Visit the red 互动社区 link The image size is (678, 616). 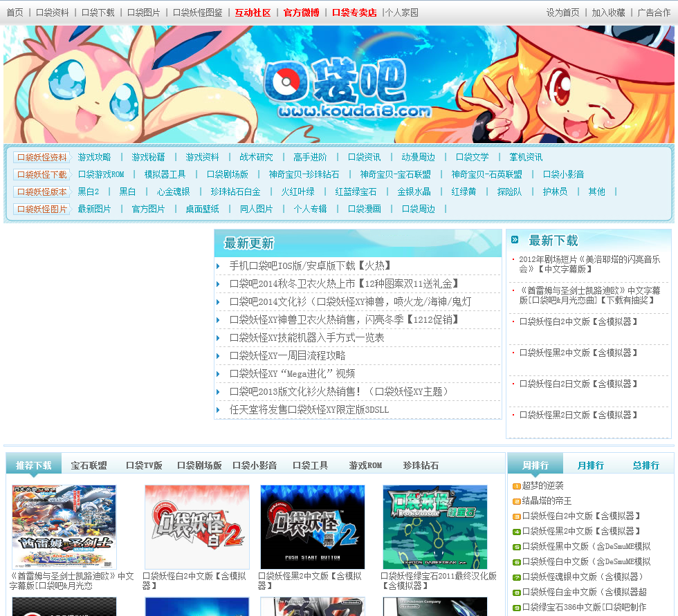tap(253, 12)
